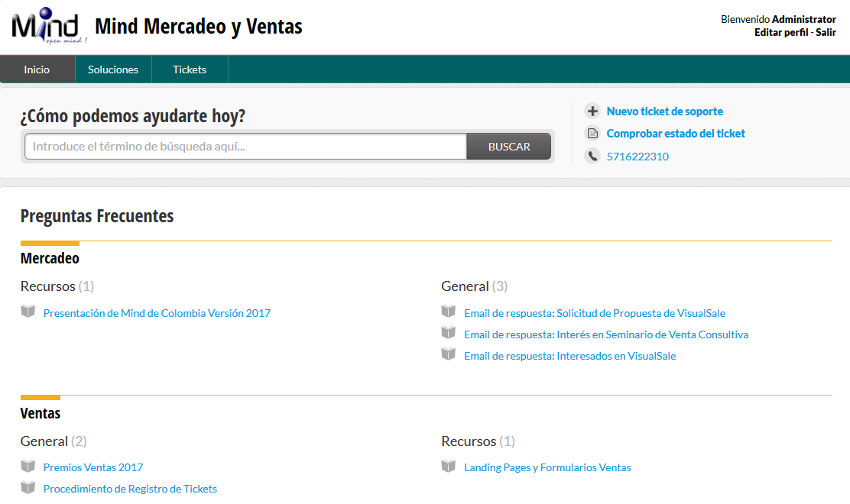This screenshot has height=504, width=850.
Task: Click the document icon for ticket status
Action: pos(592,133)
